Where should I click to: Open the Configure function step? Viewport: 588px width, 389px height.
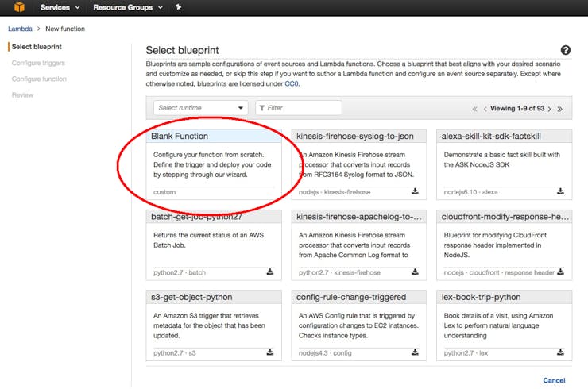[39, 79]
